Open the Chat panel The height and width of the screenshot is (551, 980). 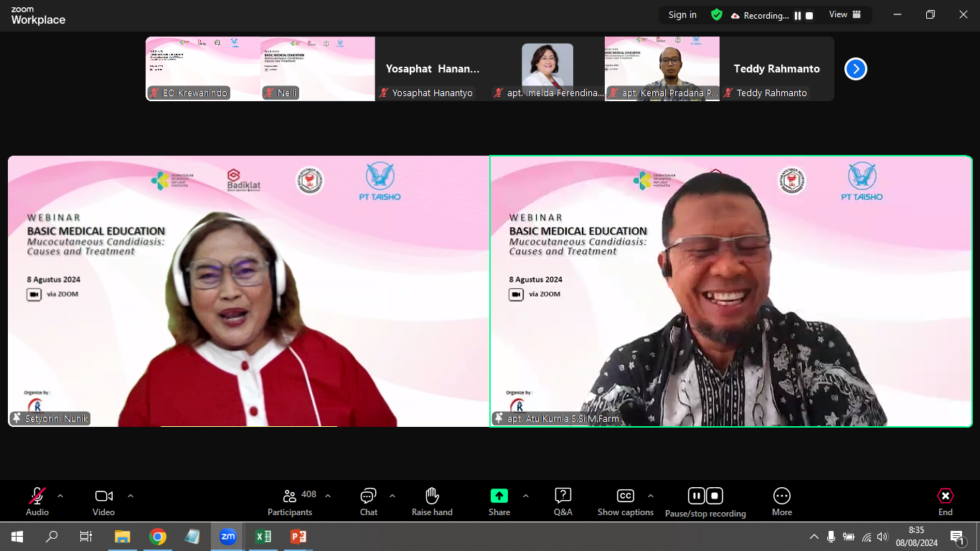coord(369,501)
